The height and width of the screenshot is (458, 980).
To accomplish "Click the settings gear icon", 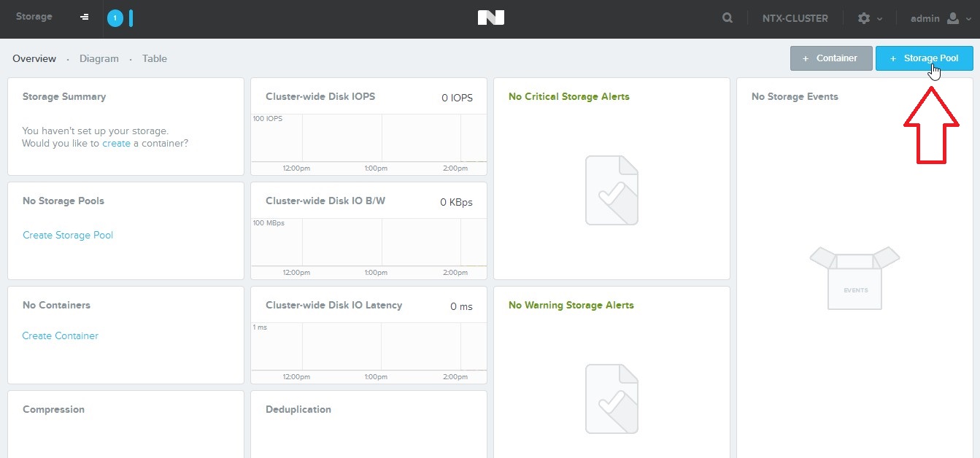I will [864, 18].
